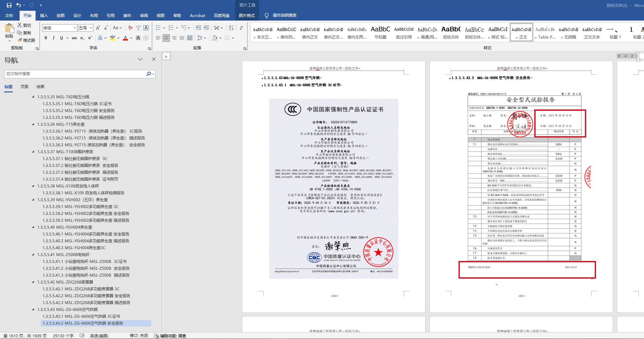Cut the selection with the 剪切 scissors
The height and width of the screenshot is (339, 644).
(x=24, y=25)
